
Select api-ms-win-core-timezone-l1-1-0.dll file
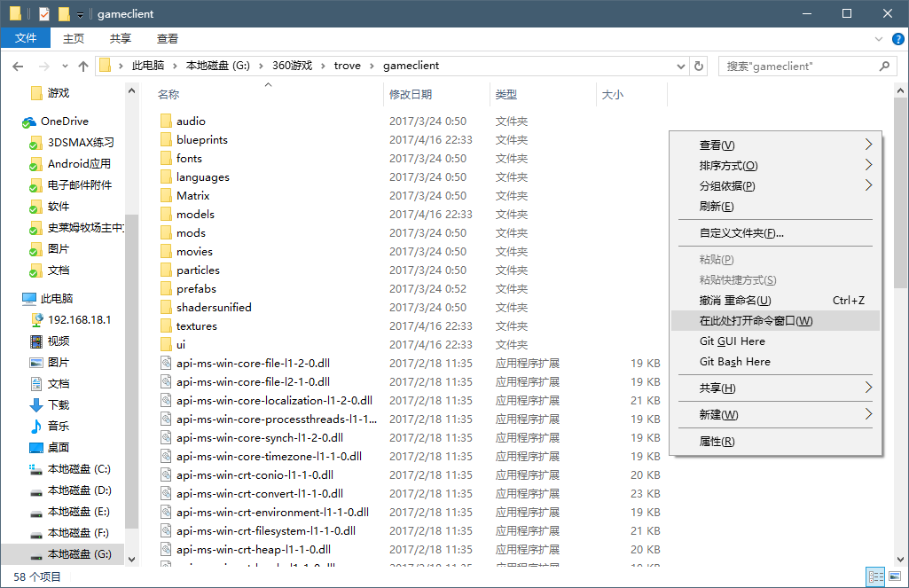(x=269, y=457)
